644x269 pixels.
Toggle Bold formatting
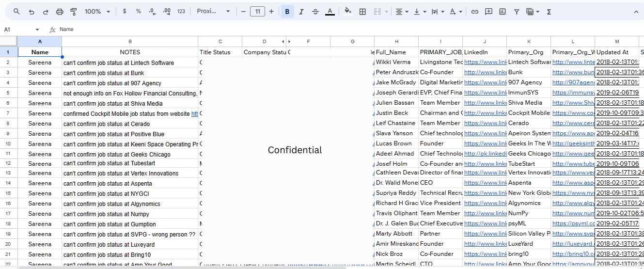287,12
